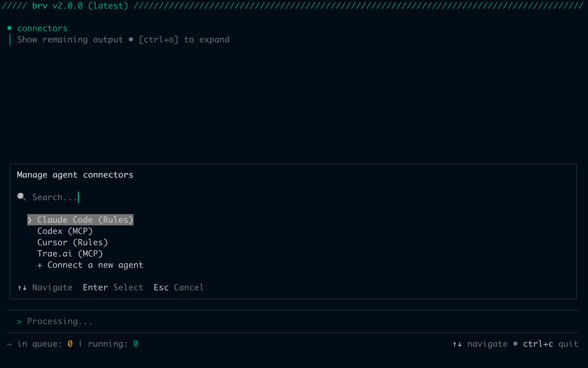Click the ctrl+c quit hint
Image resolution: width=588 pixels, height=368 pixels.
pos(550,344)
